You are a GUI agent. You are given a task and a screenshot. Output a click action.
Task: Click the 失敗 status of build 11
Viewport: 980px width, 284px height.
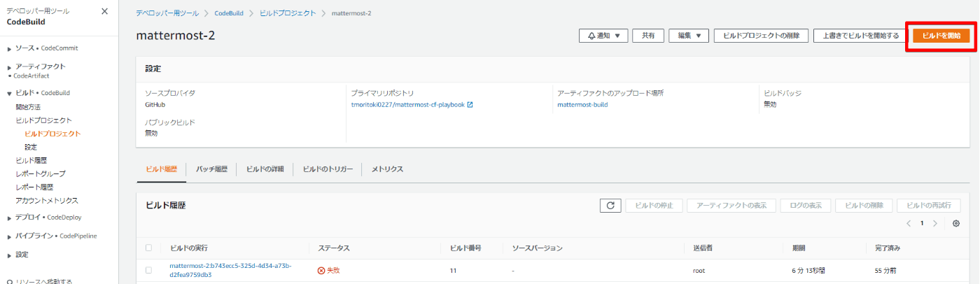point(328,270)
